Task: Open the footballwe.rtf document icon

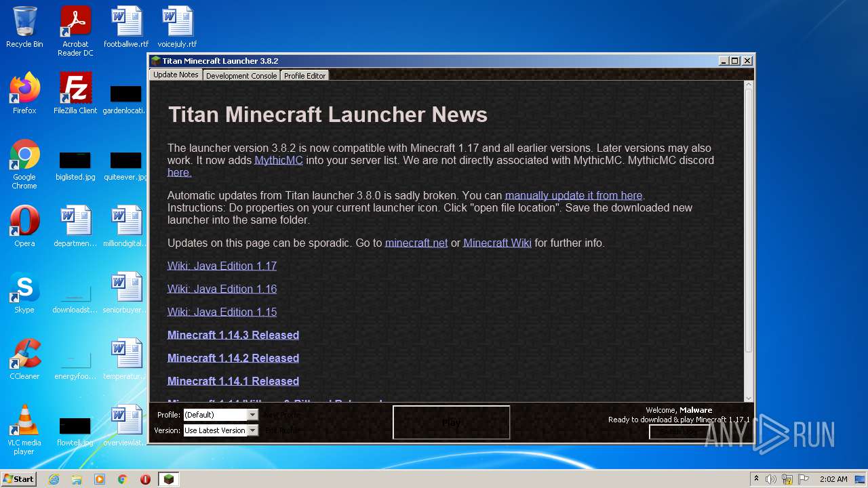Action: (126, 28)
